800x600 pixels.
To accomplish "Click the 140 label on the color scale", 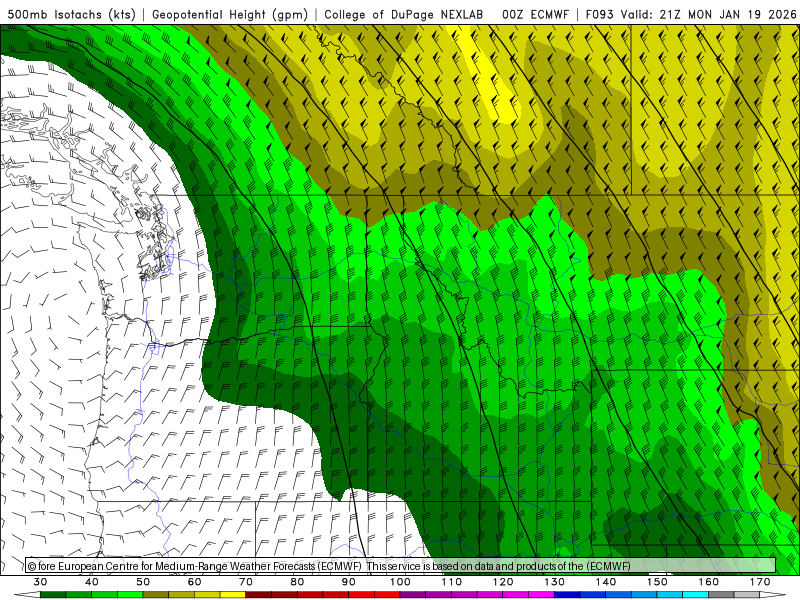I will [606, 582].
